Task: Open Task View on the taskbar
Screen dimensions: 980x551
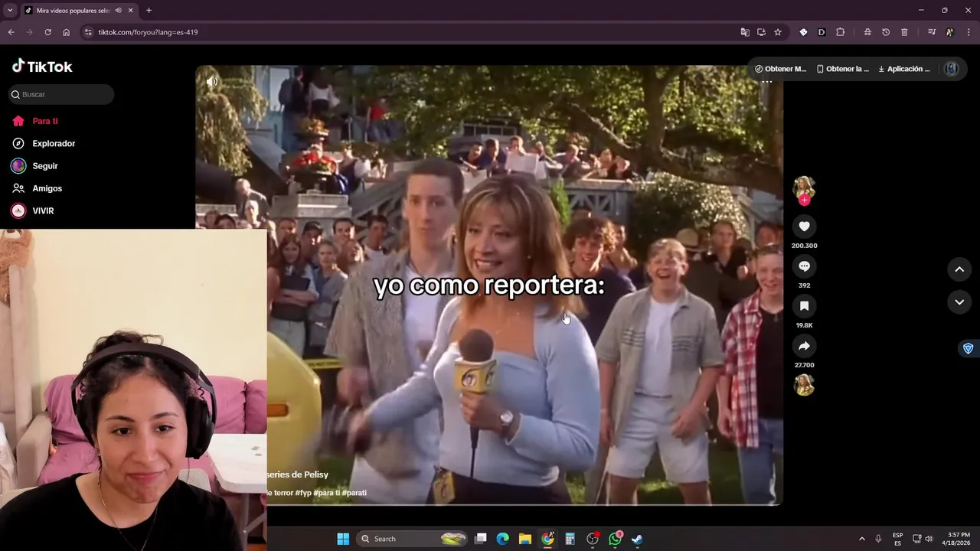Action: tap(481, 539)
